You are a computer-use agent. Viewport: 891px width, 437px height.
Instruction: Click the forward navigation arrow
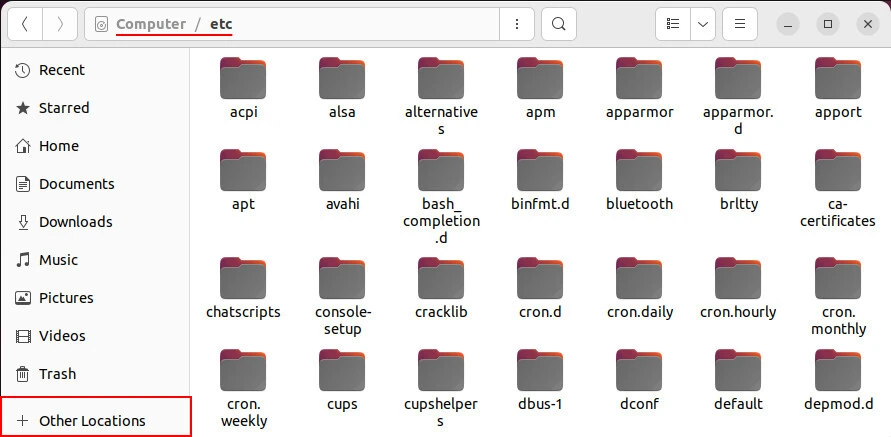pyautogui.click(x=60, y=24)
